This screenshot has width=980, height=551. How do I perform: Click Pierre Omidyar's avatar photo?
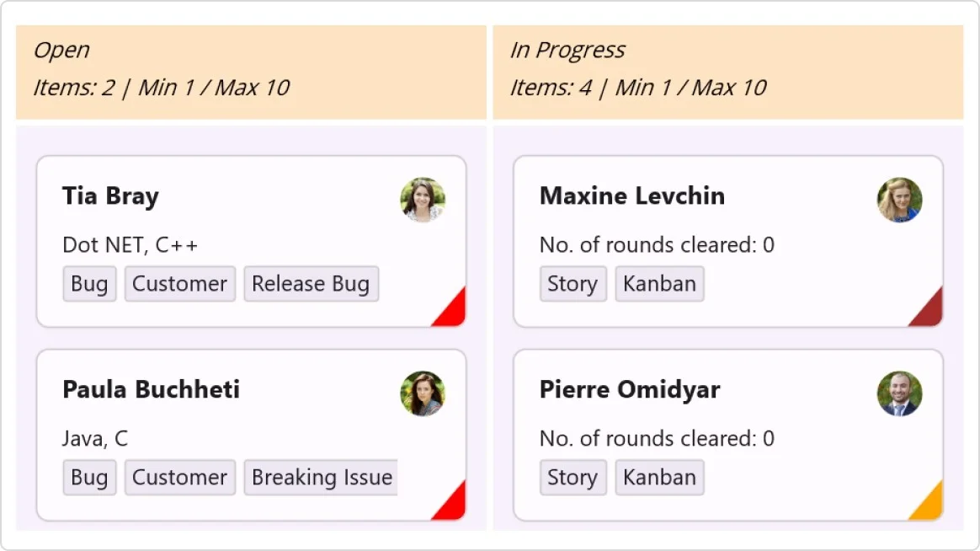tap(900, 393)
